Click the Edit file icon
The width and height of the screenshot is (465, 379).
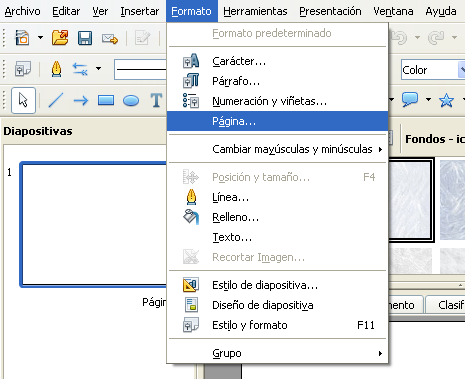pyautogui.click(x=142, y=38)
